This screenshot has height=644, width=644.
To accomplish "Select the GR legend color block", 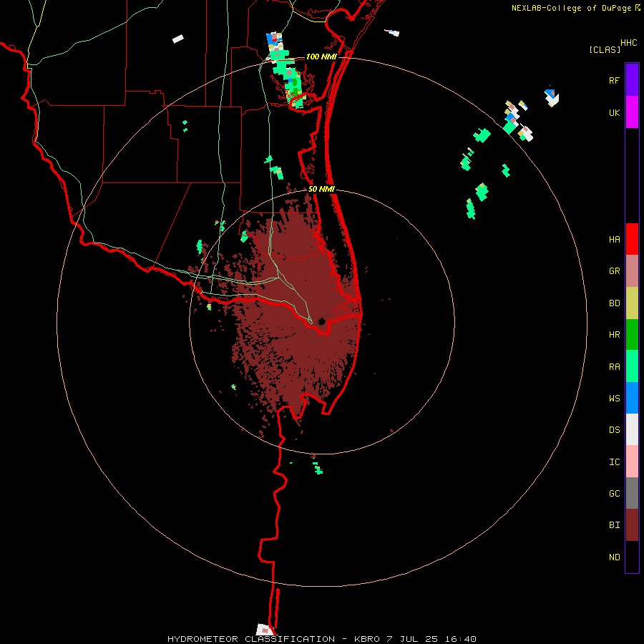I will pos(632,271).
